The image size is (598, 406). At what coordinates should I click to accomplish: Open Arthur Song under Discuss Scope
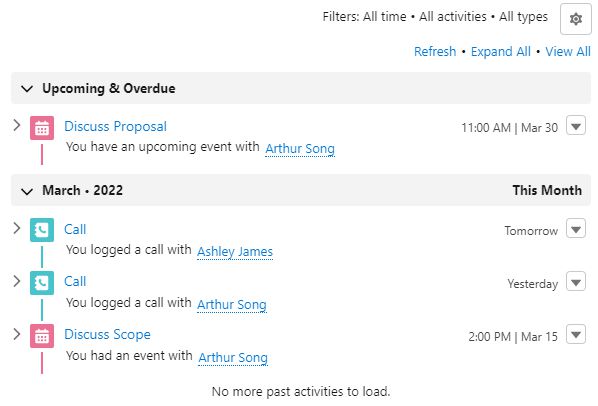tap(233, 358)
